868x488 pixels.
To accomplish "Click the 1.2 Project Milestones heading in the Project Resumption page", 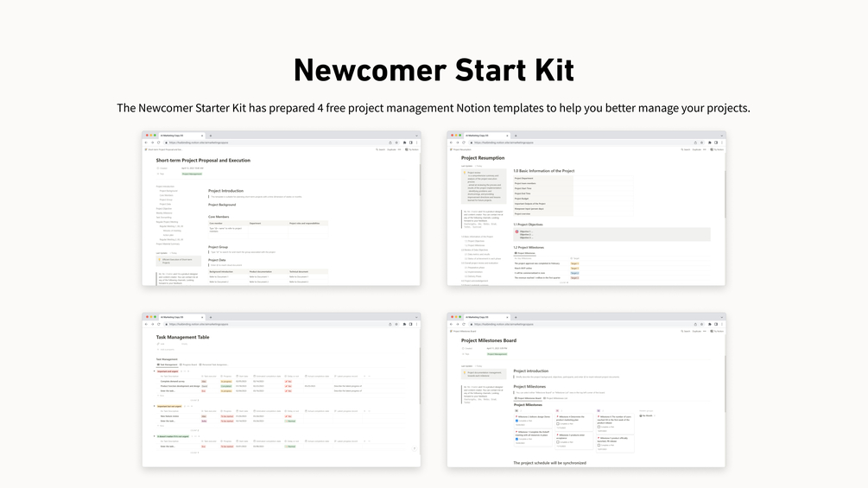I will pyautogui.click(x=529, y=247).
